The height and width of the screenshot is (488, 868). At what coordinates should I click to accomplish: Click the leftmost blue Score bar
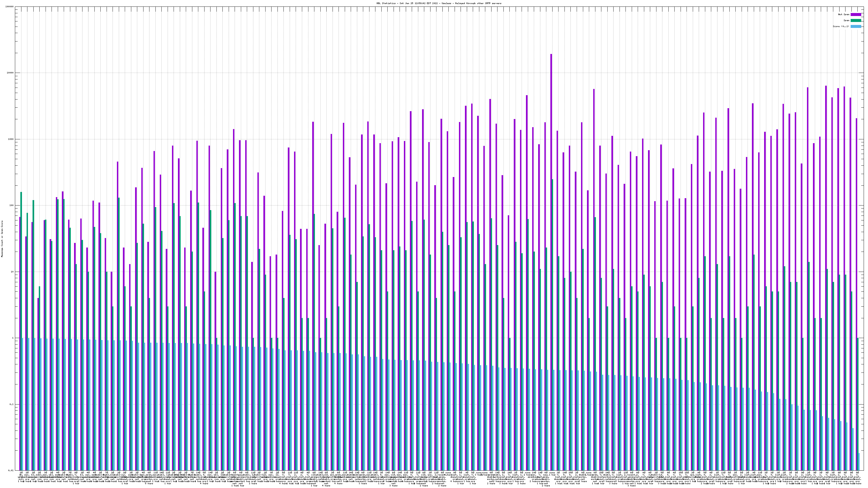tap(23, 404)
